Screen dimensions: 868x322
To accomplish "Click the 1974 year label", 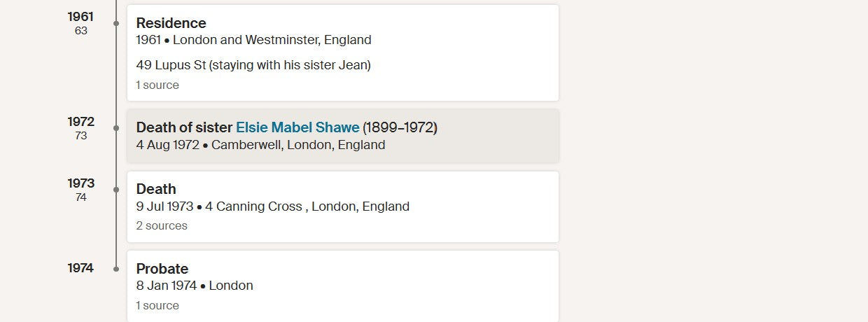I will pyautogui.click(x=80, y=268).
